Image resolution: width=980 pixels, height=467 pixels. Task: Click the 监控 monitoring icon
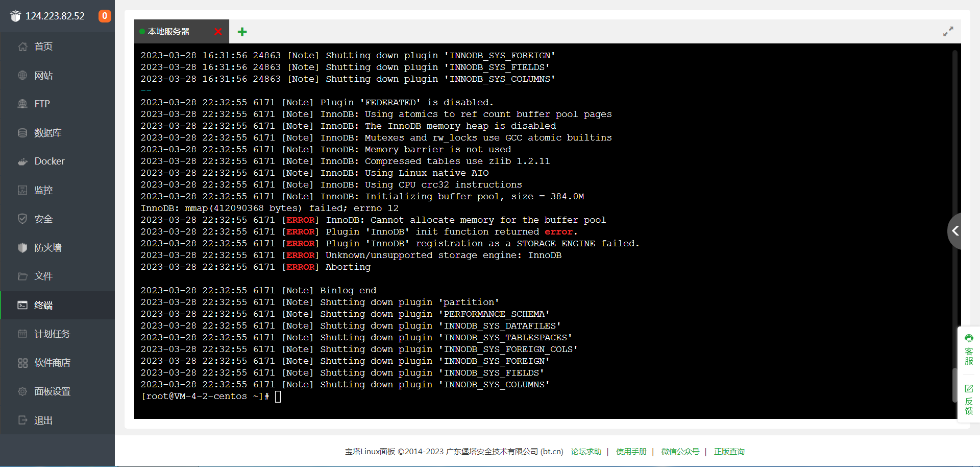coord(22,190)
